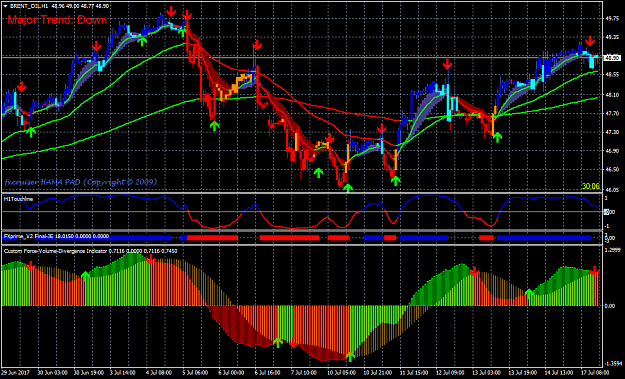
Task: Click the -1.3594 divergence scale minimum
Action: click(613, 364)
